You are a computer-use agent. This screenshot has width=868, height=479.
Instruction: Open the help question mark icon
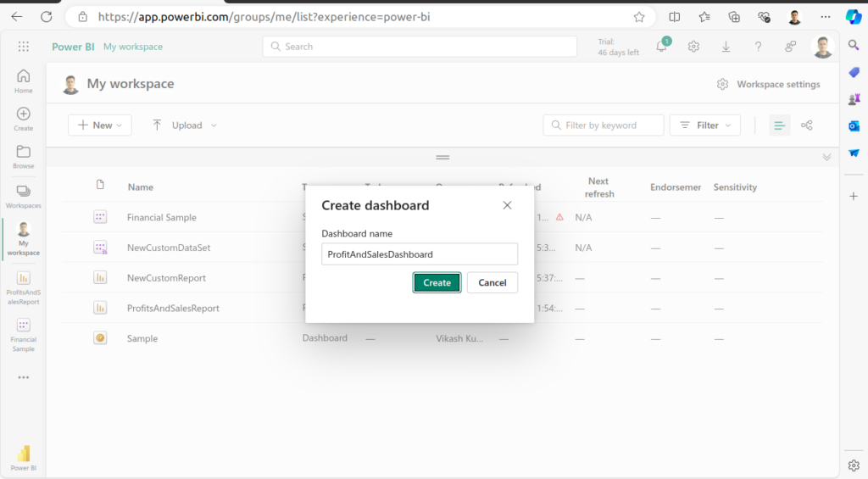(758, 47)
